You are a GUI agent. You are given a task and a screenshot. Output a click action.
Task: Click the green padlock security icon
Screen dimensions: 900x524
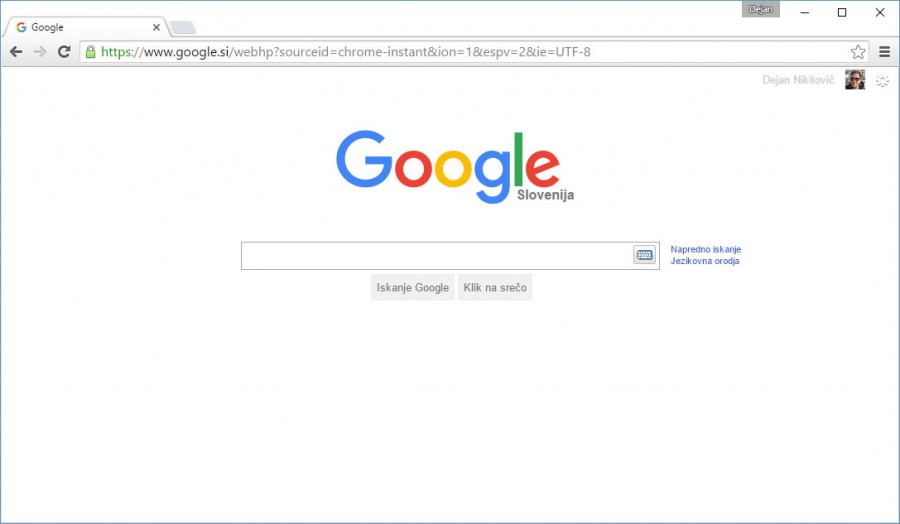click(x=90, y=52)
